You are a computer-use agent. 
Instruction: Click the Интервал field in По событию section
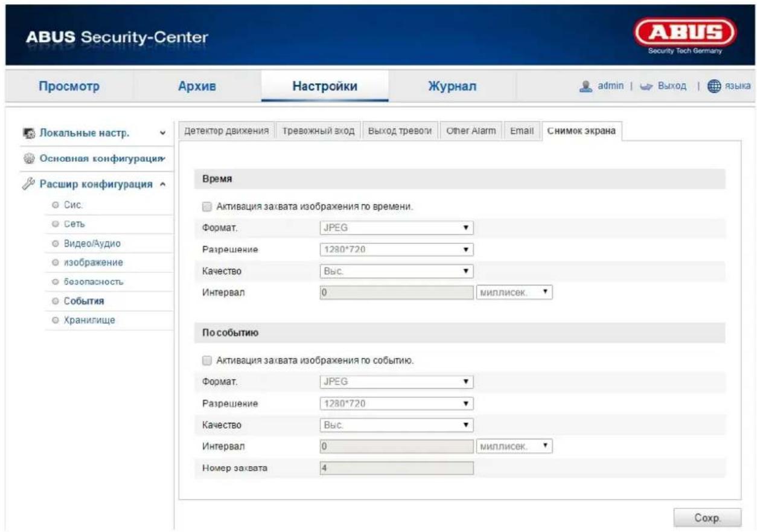pyautogui.click(x=395, y=447)
